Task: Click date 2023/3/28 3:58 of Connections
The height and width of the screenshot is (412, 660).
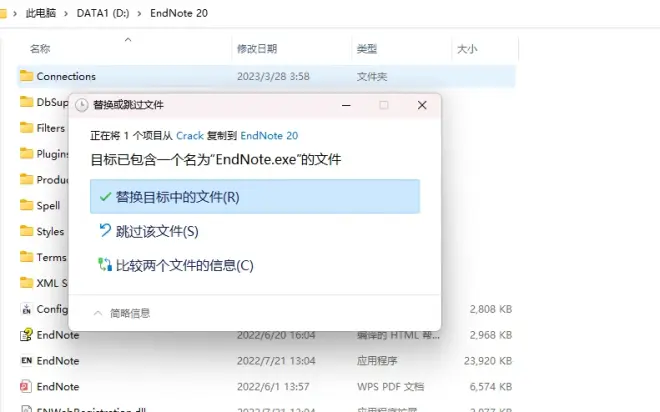Action: [273, 76]
